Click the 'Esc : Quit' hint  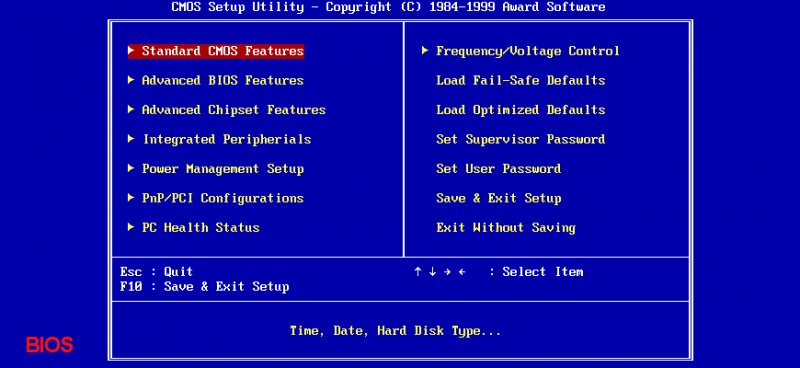click(x=157, y=272)
